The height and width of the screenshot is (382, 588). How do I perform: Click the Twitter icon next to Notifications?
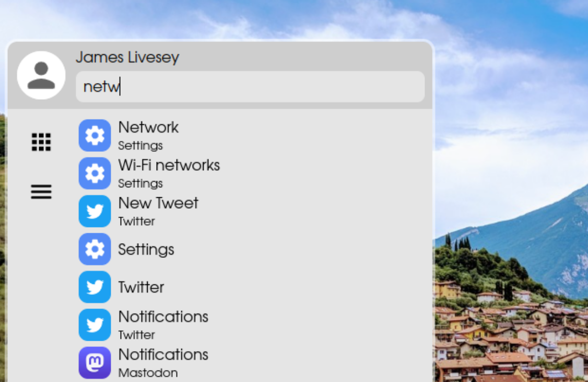pos(95,325)
